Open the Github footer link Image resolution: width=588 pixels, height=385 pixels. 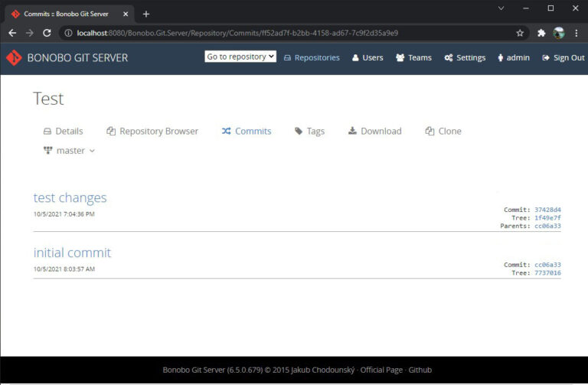pyautogui.click(x=420, y=370)
